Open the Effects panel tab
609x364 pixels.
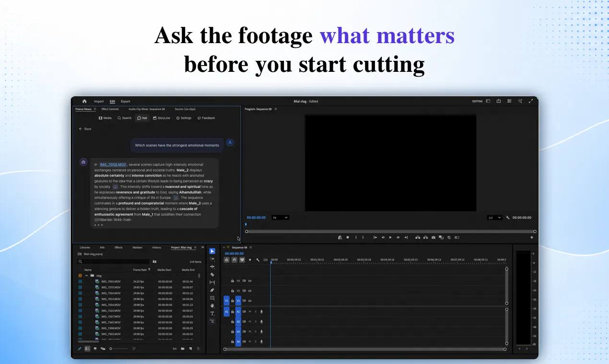click(x=118, y=248)
